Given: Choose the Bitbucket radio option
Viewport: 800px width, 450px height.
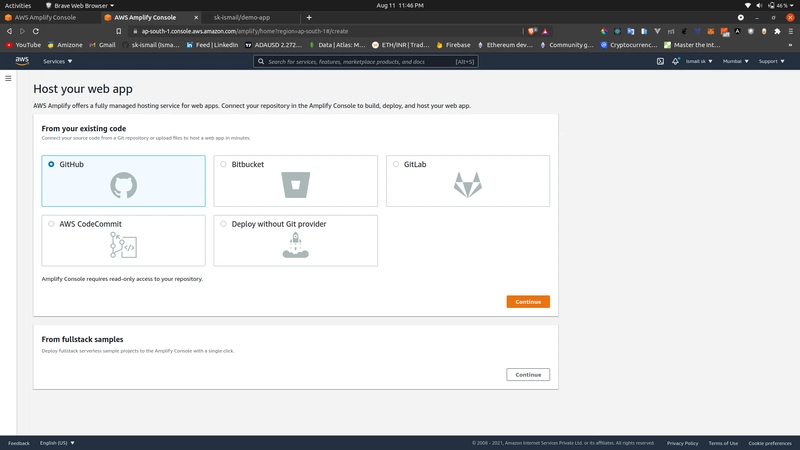Looking at the screenshot, I should [x=223, y=164].
